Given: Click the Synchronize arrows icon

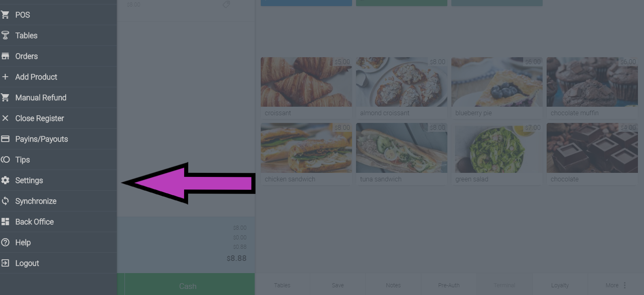Looking at the screenshot, I should tap(5, 201).
